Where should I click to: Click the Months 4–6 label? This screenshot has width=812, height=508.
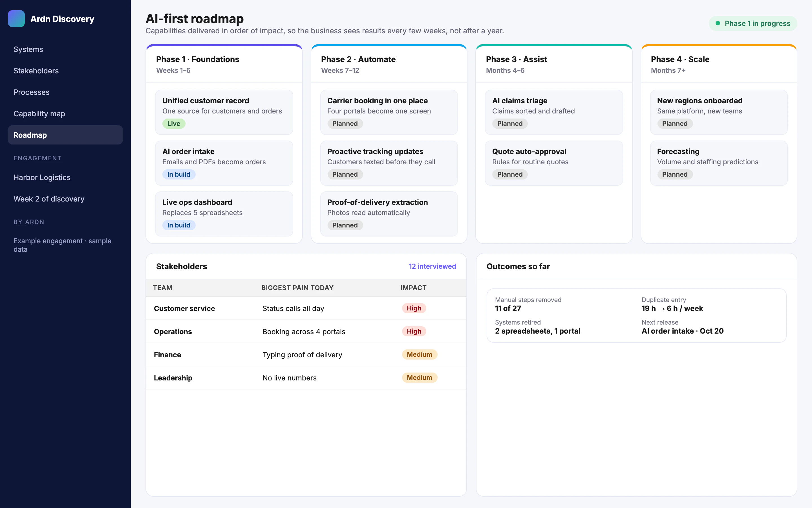point(505,71)
